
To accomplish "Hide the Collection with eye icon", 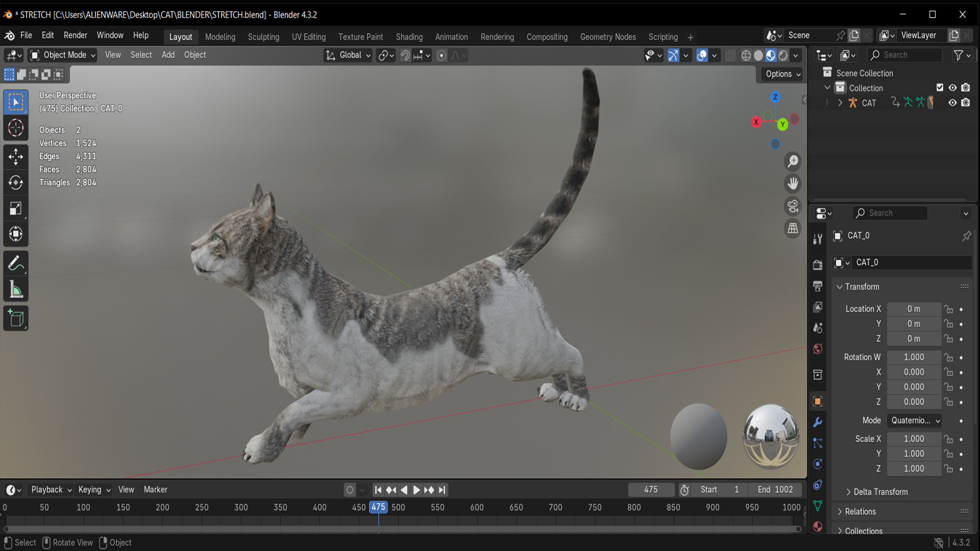I will [x=952, y=88].
